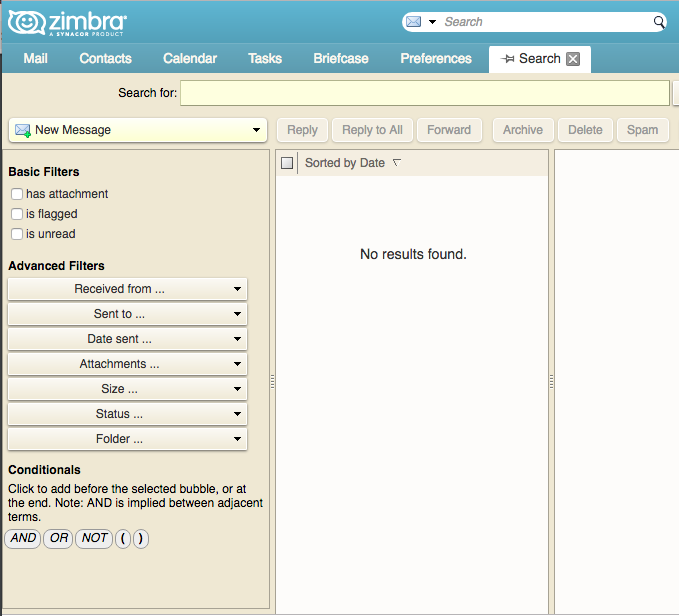This screenshot has width=679, height=616.
Task: Add the AND conditional bubble
Action: click(x=23, y=539)
